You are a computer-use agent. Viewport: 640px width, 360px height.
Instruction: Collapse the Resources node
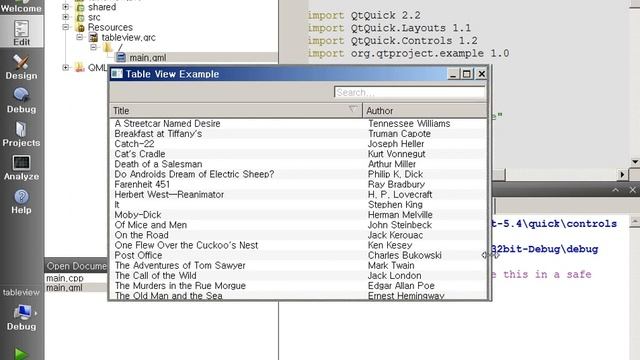coord(66,27)
